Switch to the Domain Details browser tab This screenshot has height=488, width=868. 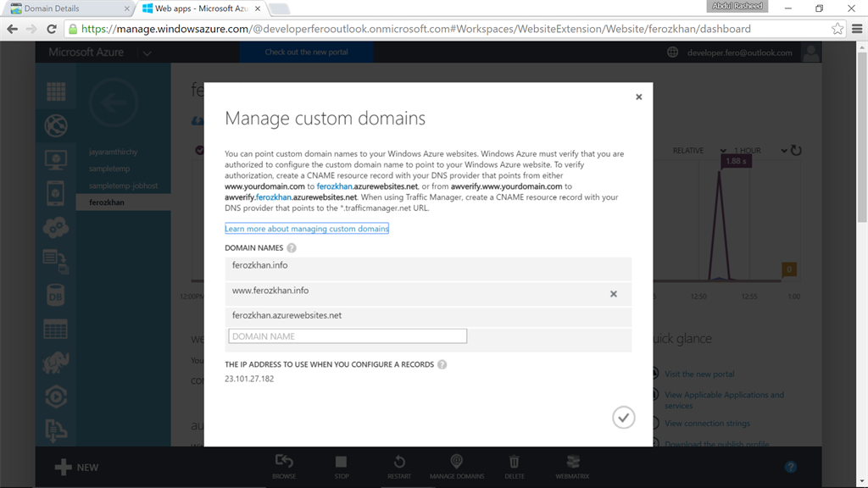(x=70, y=8)
